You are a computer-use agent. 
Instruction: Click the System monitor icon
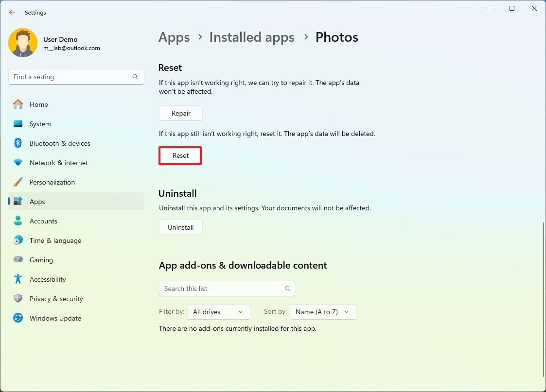point(18,123)
